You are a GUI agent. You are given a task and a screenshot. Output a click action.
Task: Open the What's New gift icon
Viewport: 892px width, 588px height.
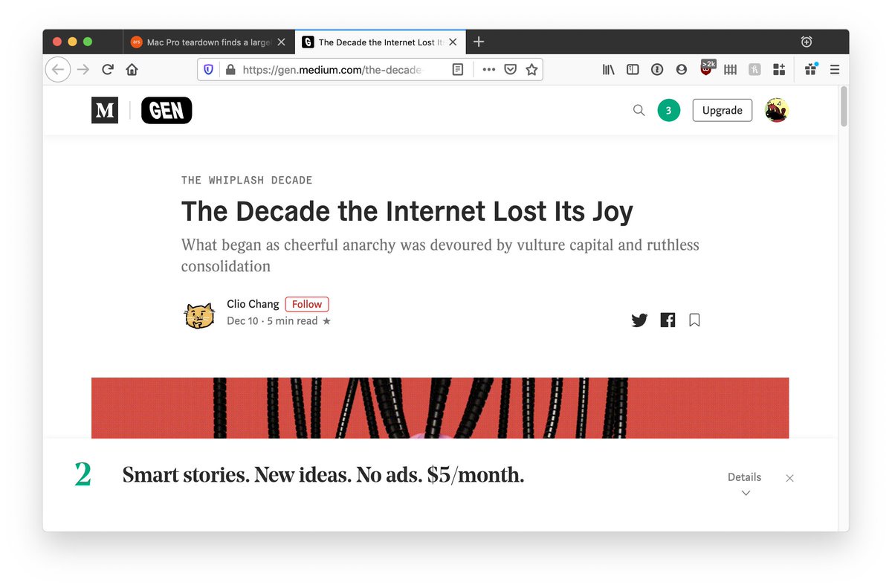pos(810,69)
